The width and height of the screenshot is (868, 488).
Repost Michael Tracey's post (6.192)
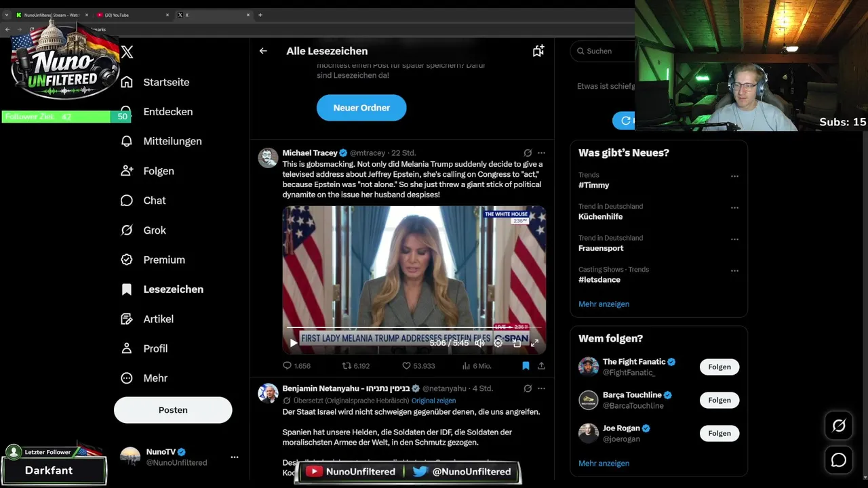pyautogui.click(x=356, y=366)
